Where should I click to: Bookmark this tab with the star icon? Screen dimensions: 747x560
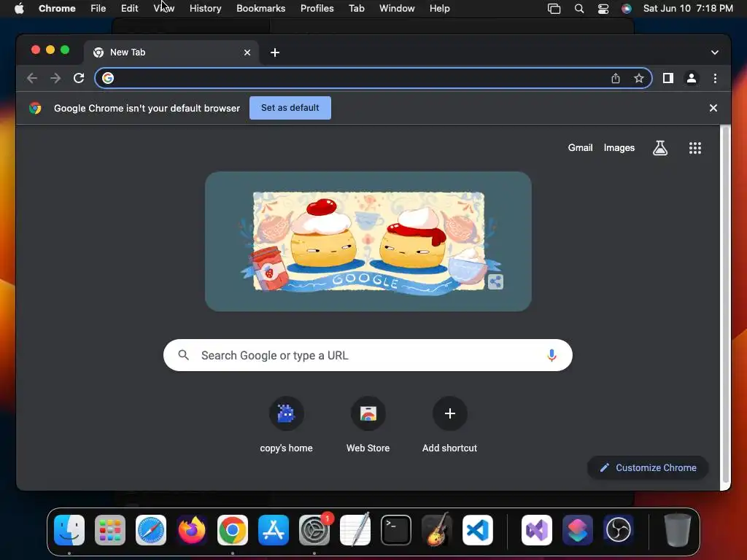(639, 78)
